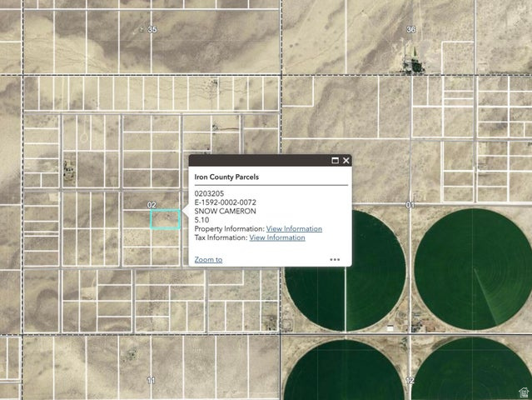Click the section 35 map label

click(152, 30)
